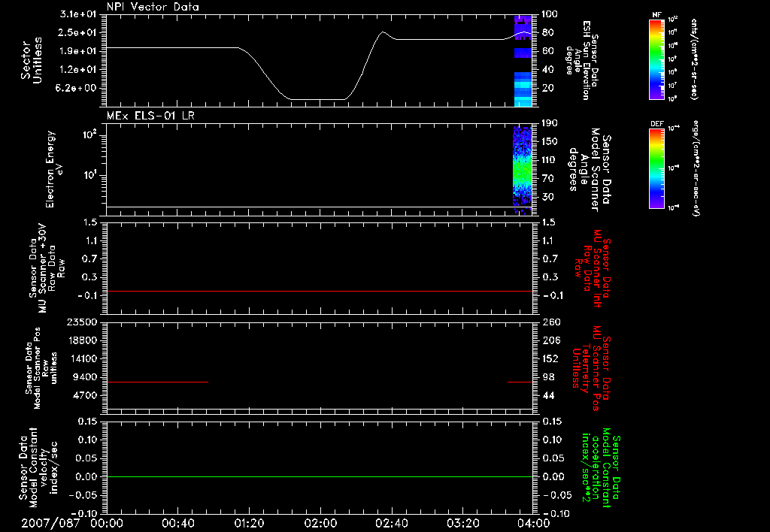Click the 00:00 time axis label
770x532 pixels.
[107, 523]
